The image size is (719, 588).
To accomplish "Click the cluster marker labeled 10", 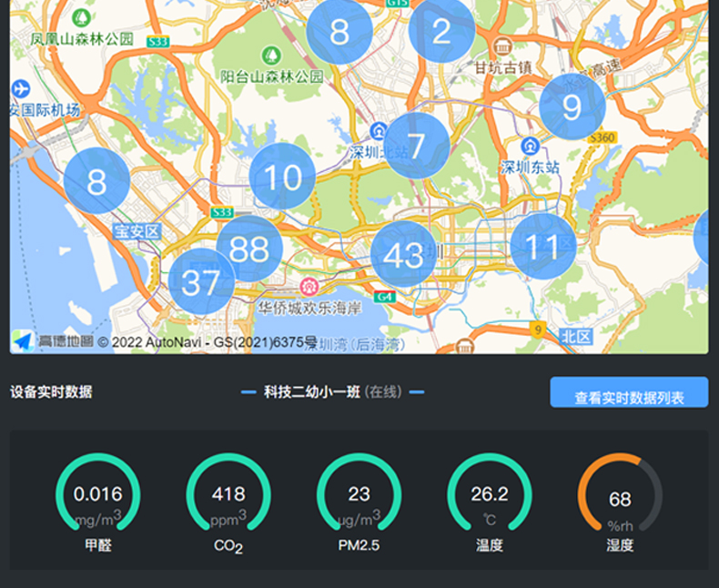I will [282, 177].
